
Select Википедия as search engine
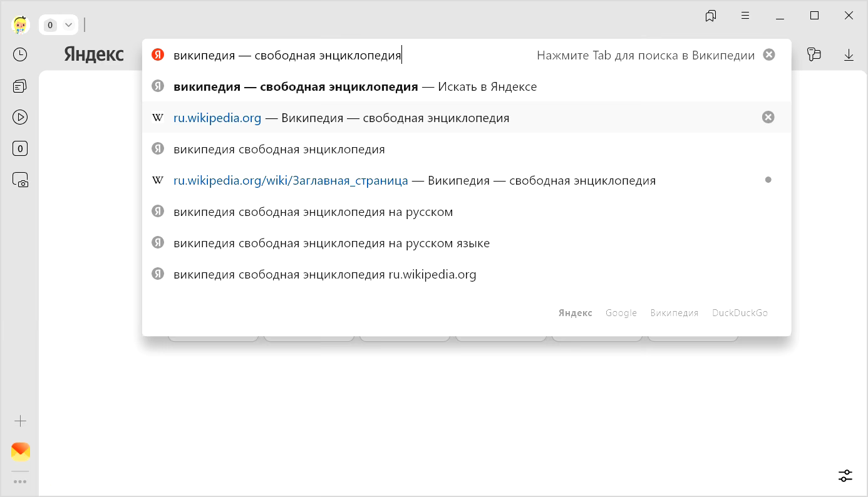pos(674,313)
